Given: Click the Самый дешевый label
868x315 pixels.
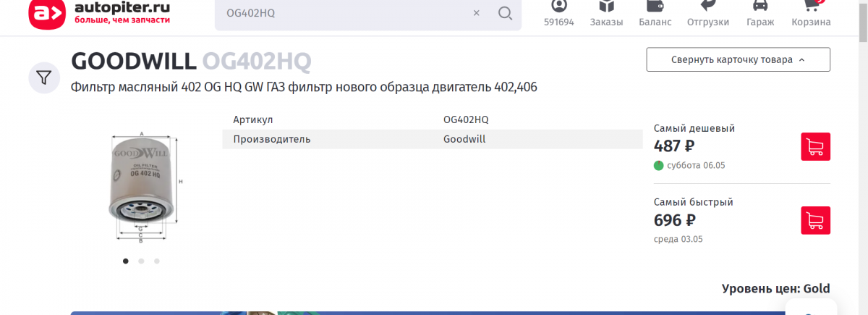Looking at the screenshot, I should [694, 128].
